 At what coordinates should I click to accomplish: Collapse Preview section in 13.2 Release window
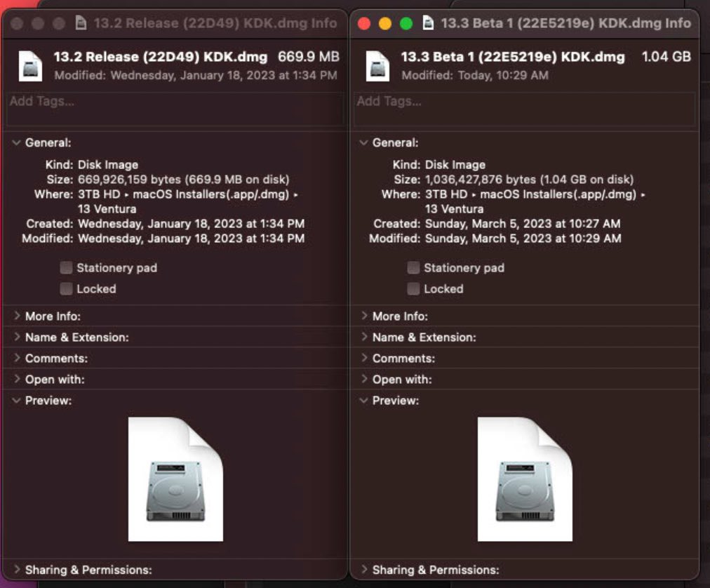(16, 401)
